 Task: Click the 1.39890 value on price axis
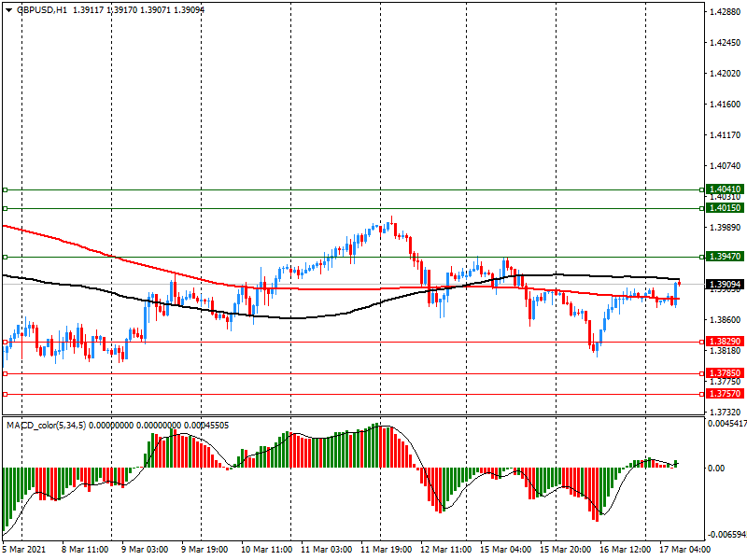(726, 228)
